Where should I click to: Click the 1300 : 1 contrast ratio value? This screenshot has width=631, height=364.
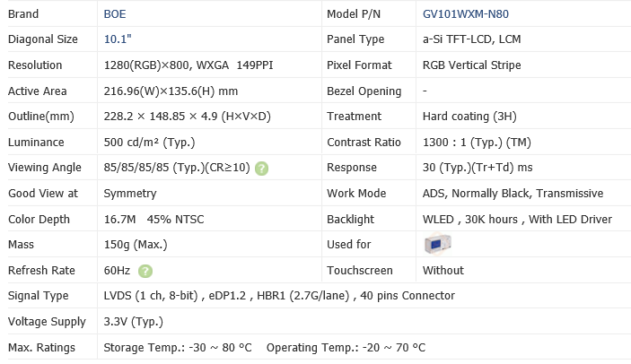(477, 142)
